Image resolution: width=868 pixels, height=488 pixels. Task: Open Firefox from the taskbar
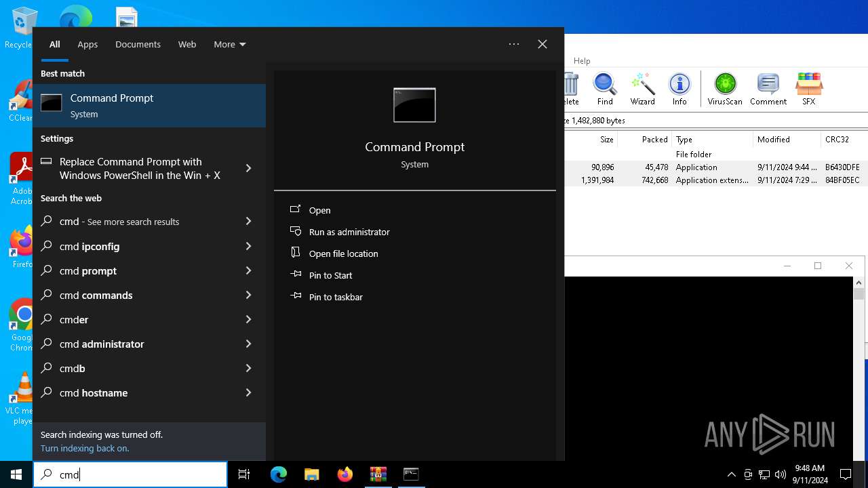coord(344,474)
